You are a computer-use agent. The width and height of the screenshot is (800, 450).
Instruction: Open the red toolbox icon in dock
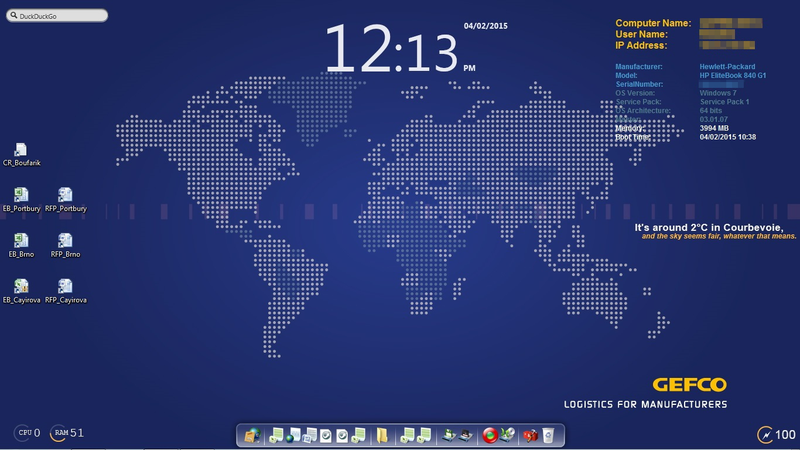click(x=531, y=435)
